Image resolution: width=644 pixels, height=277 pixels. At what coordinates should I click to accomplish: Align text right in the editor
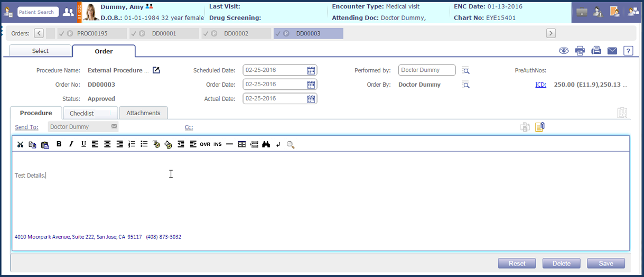120,144
